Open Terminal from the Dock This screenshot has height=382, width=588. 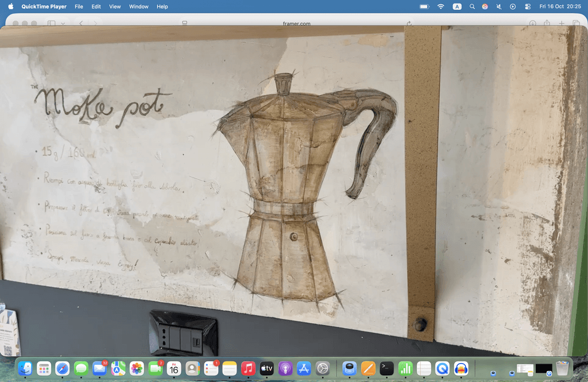click(x=386, y=368)
